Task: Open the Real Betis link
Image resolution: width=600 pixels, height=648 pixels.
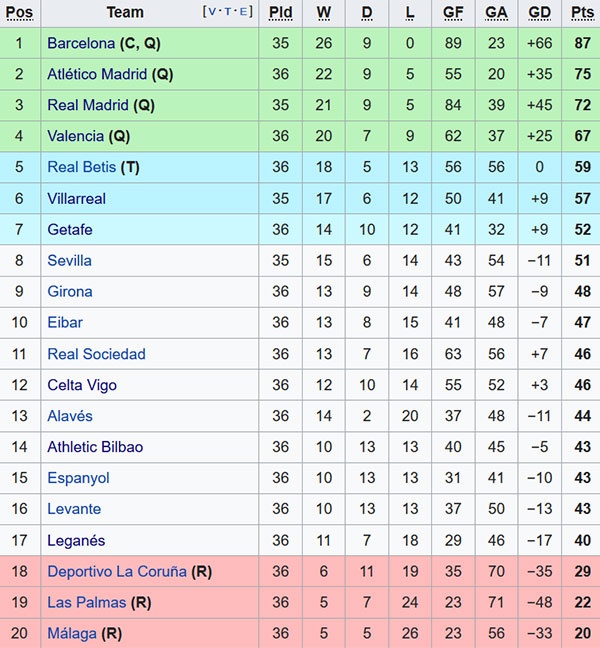Action: click(81, 167)
